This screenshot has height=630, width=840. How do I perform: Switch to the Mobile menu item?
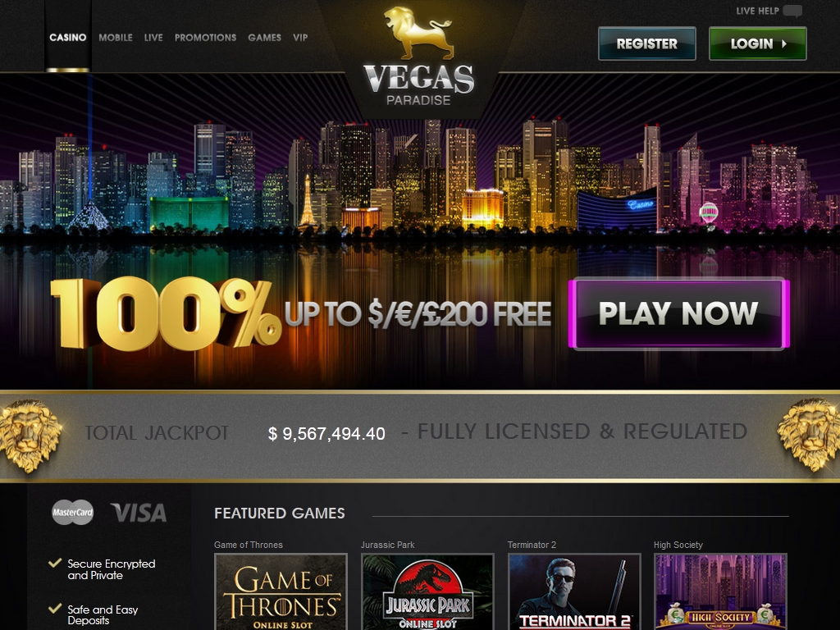point(115,38)
